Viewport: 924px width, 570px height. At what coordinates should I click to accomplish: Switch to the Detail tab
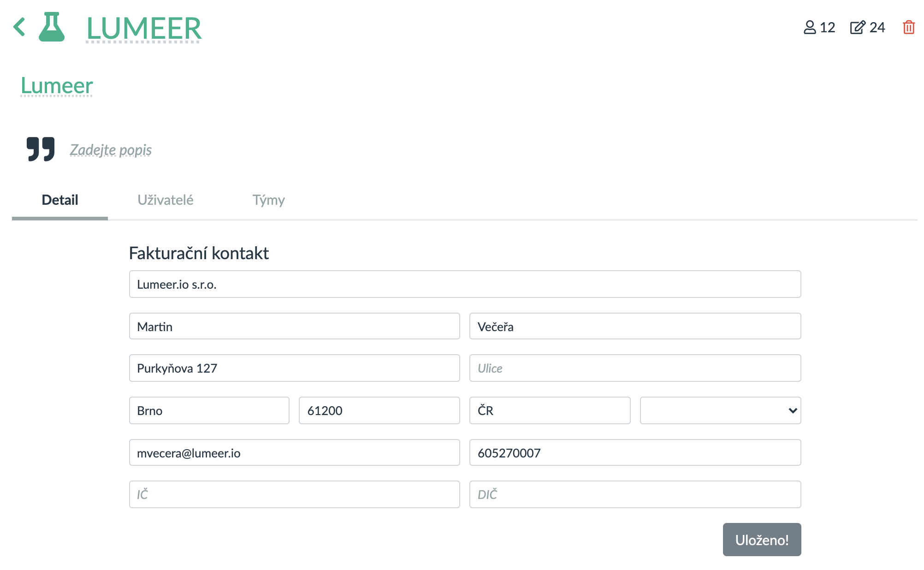click(60, 200)
